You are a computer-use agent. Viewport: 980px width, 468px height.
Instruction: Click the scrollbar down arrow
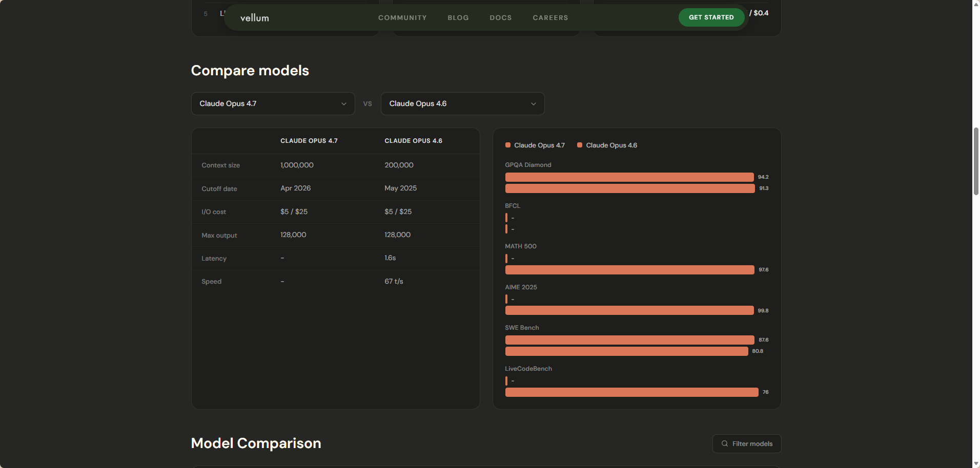tap(976, 464)
